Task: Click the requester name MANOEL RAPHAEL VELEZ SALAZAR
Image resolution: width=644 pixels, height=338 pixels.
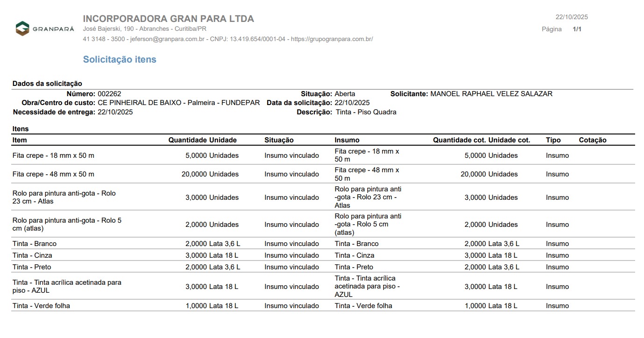Action: tap(491, 94)
